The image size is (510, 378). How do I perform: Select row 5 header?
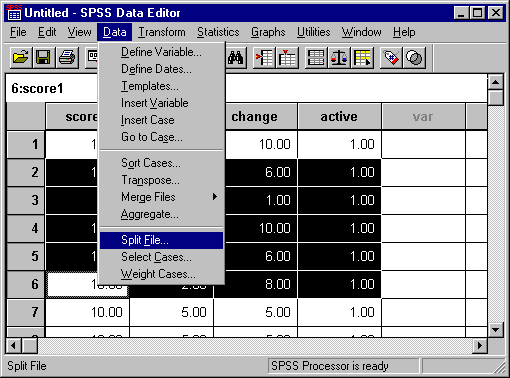tap(26, 256)
